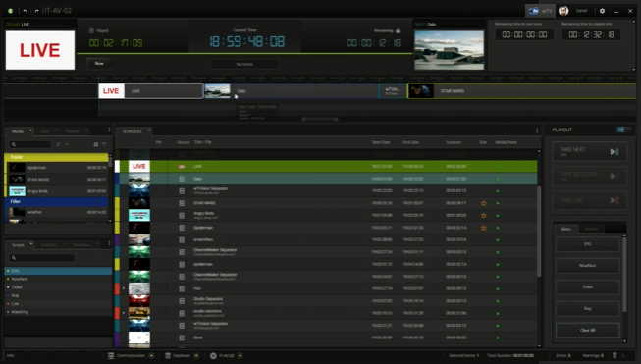Click the EPG slide button
Image resolution: width=641 pixels, height=364 pixels.
tap(587, 244)
